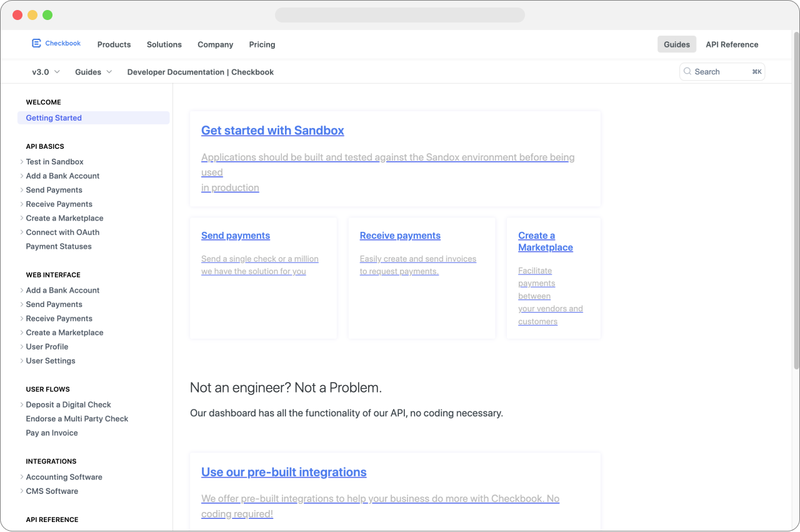Switch to the API Reference tab

click(x=732, y=44)
